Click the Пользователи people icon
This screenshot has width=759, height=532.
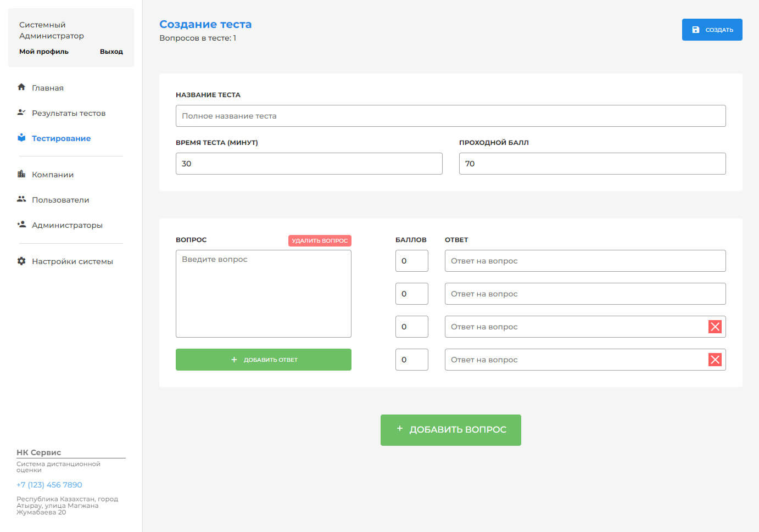click(21, 199)
